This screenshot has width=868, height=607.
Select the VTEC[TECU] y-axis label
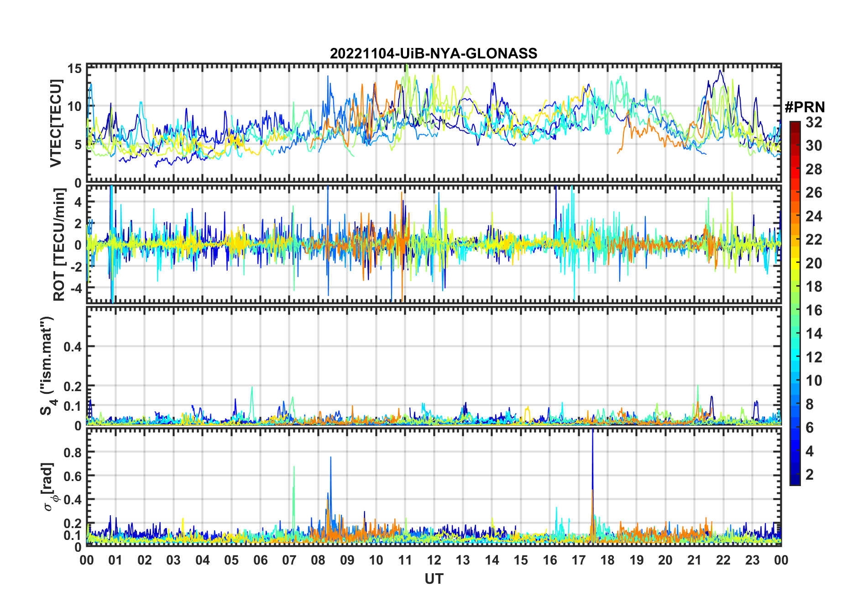coord(56,123)
